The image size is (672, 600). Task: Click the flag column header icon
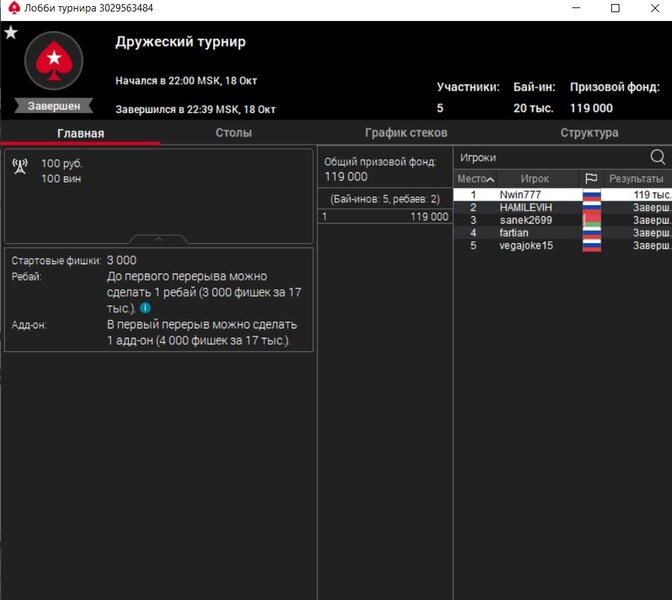(x=591, y=179)
